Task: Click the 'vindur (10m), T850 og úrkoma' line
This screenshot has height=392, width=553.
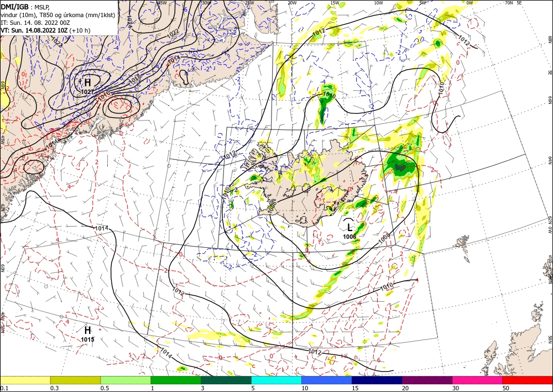Action: tap(58, 15)
